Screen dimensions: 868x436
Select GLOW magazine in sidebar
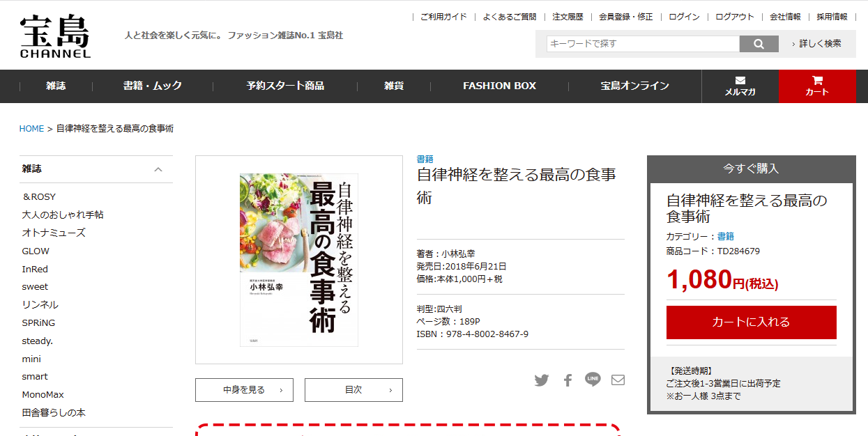36,251
